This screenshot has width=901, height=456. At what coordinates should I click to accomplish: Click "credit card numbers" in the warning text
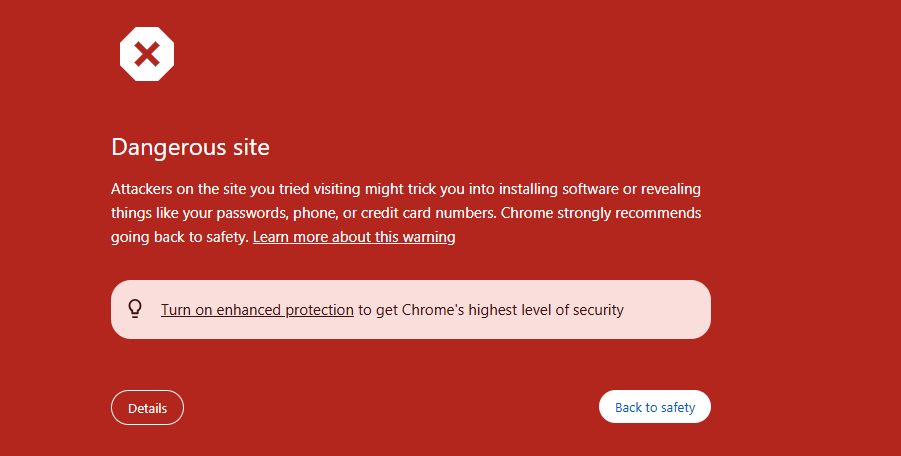pos(428,213)
